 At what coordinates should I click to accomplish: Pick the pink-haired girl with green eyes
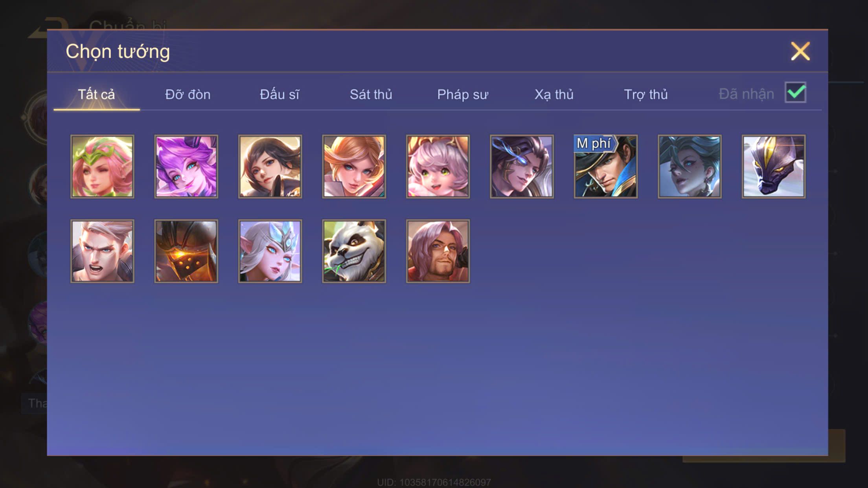[438, 167]
